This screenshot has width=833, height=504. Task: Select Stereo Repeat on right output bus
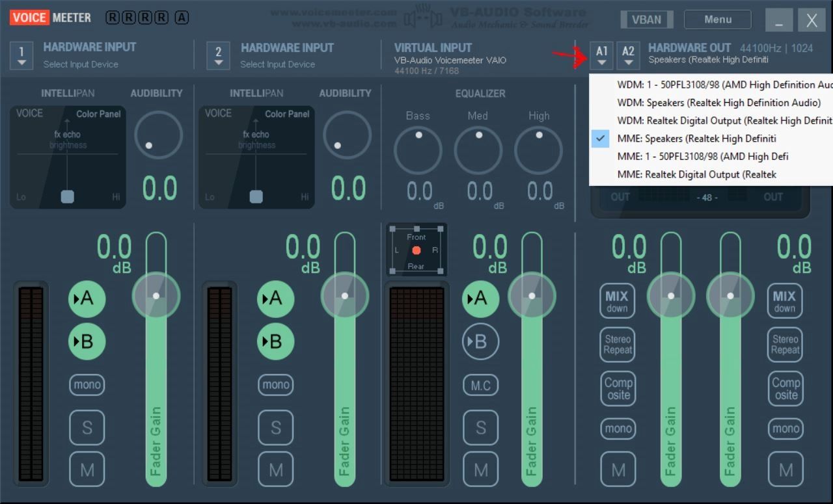[x=785, y=345]
